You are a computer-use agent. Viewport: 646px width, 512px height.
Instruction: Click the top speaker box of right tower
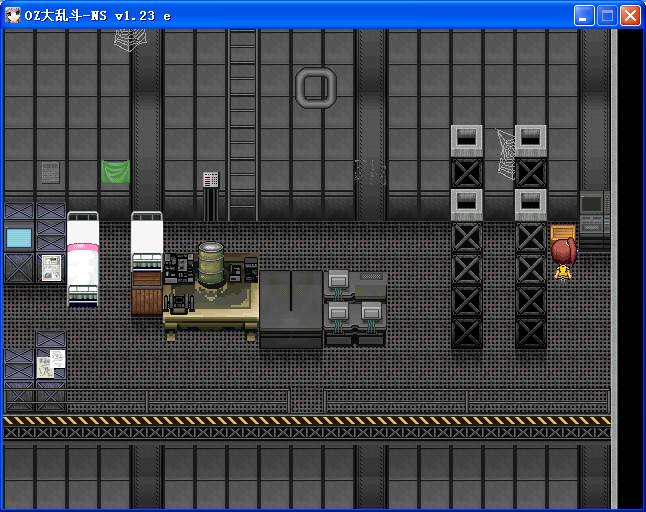(531, 140)
